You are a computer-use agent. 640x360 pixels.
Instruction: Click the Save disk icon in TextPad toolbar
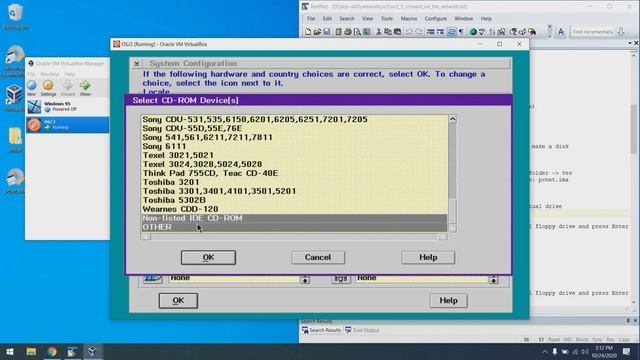point(327,32)
